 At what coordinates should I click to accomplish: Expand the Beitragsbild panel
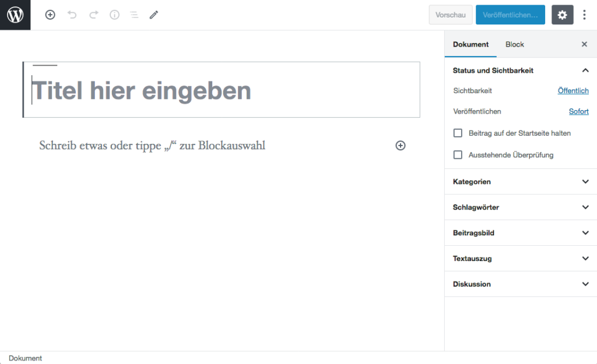[x=521, y=233]
